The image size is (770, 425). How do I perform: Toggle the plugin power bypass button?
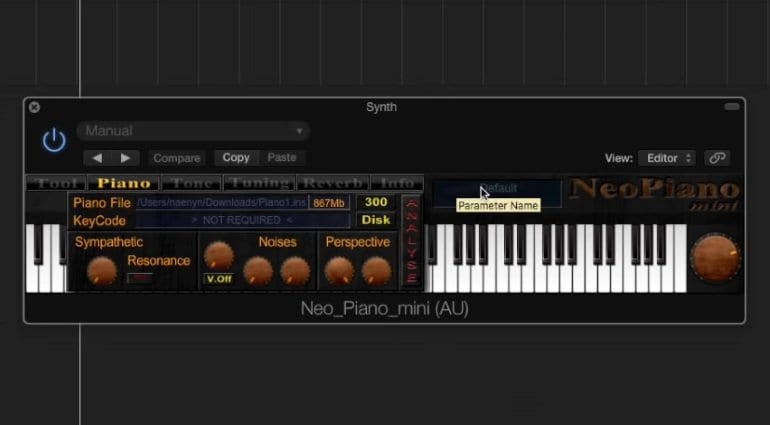(x=54, y=141)
